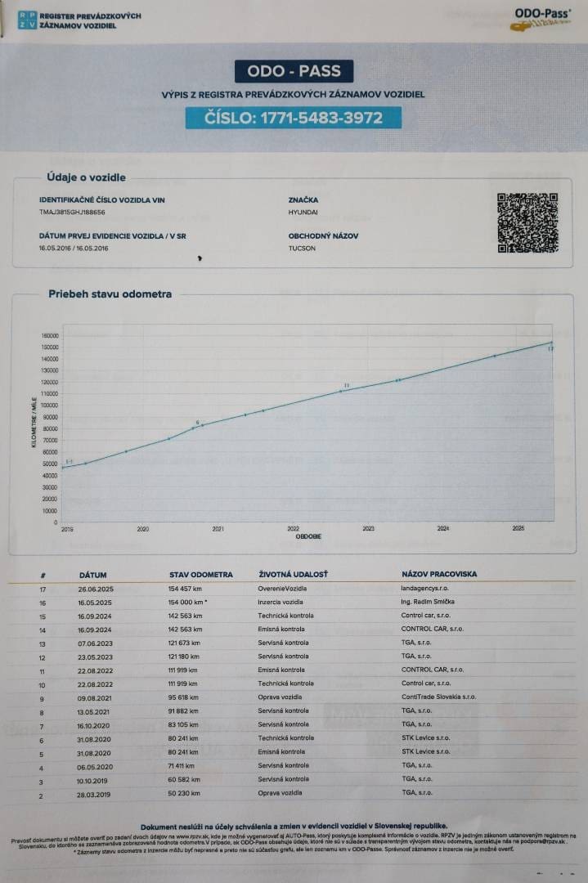
Task: Click odometer value 71 411 km
Action: (x=182, y=766)
